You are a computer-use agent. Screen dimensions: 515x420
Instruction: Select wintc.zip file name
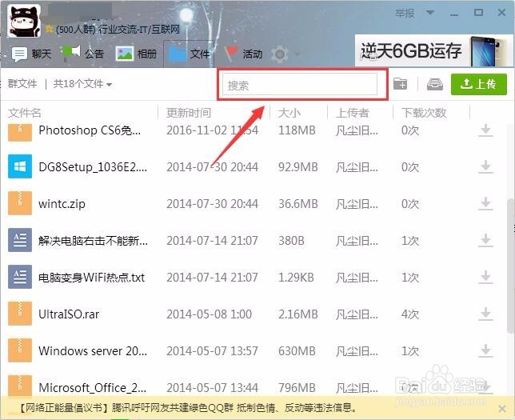(62, 204)
